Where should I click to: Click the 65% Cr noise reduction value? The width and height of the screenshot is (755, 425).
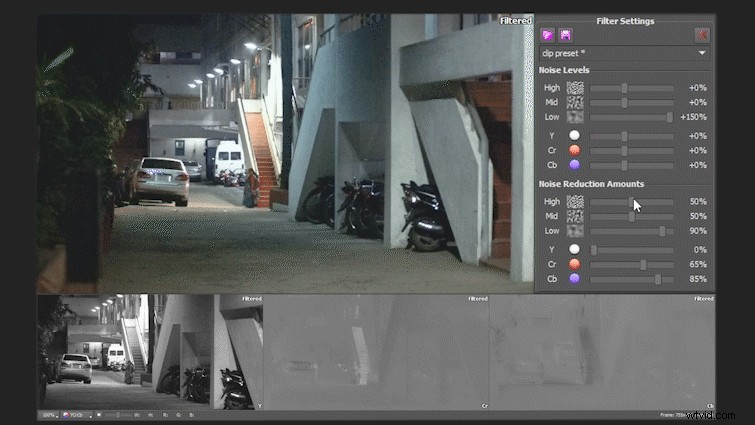tap(698, 264)
